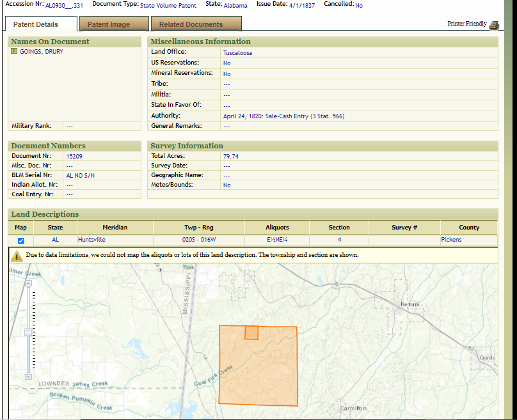Open the Related Documents tab
Image resolution: width=517 pixels, height=420 pixels.
point(191,24)
